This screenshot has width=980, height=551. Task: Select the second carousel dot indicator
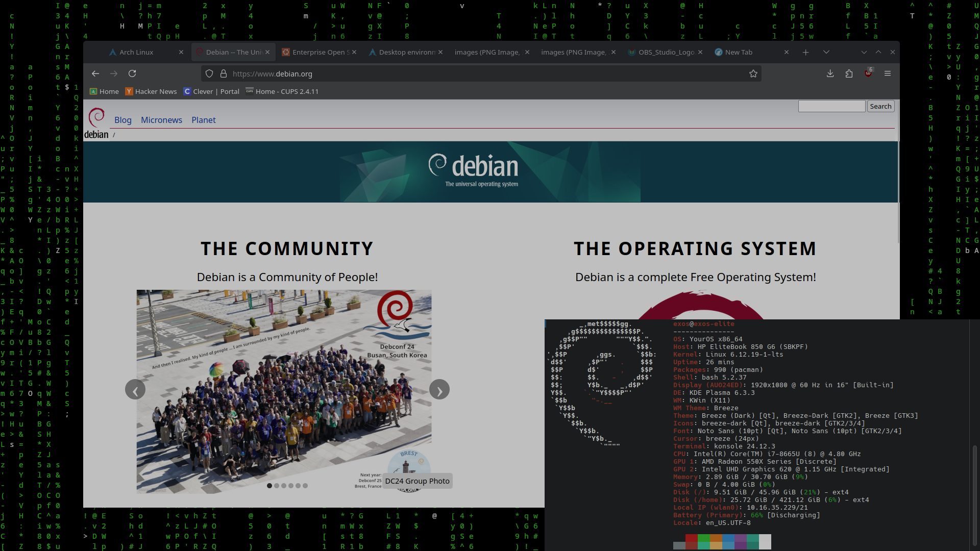(x=277, y=486)
